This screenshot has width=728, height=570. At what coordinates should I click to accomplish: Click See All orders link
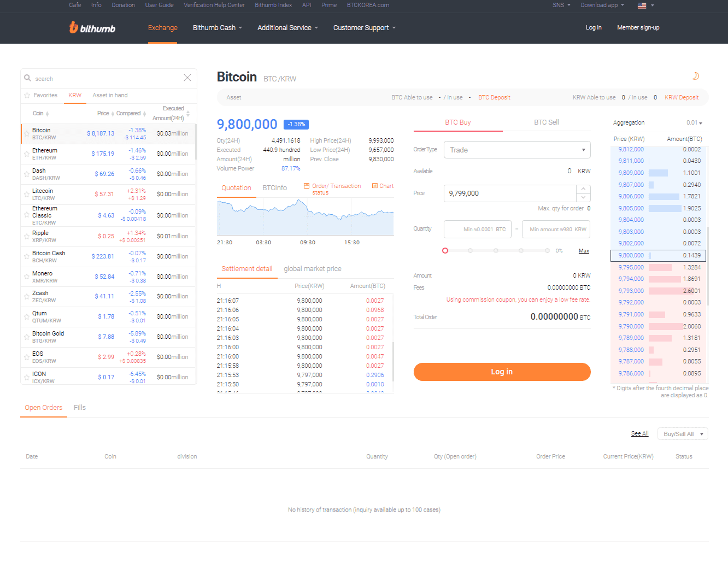tap(640, 434)
